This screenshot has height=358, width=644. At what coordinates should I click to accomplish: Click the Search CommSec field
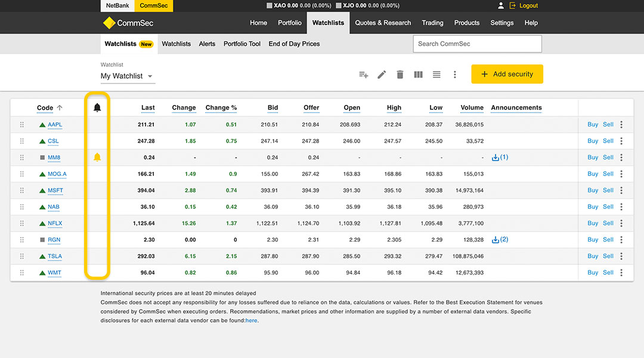coord(477,44)
